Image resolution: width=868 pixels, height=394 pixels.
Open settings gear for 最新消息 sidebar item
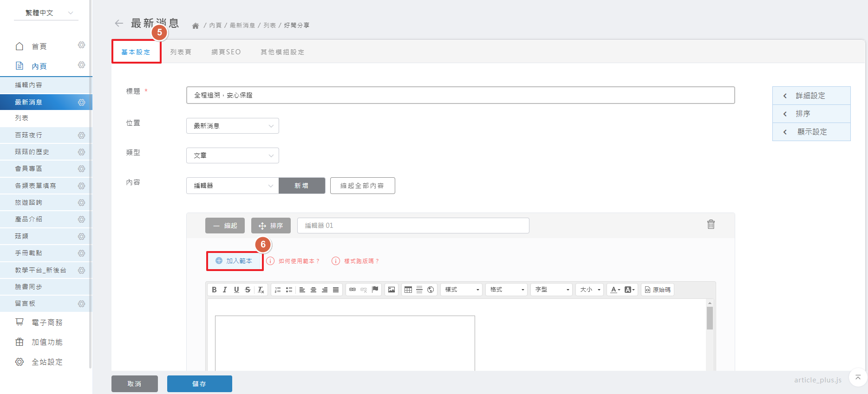point(82,102)
